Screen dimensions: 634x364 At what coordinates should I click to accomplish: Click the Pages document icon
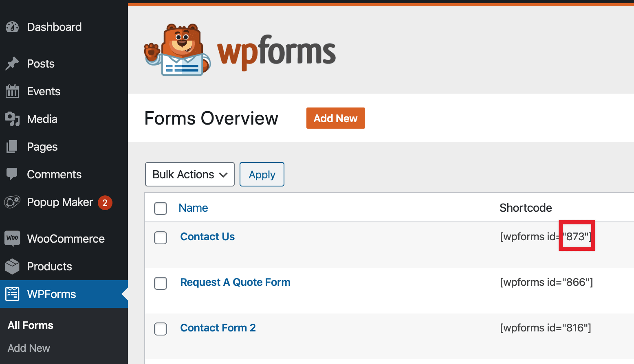coord(12,147)
